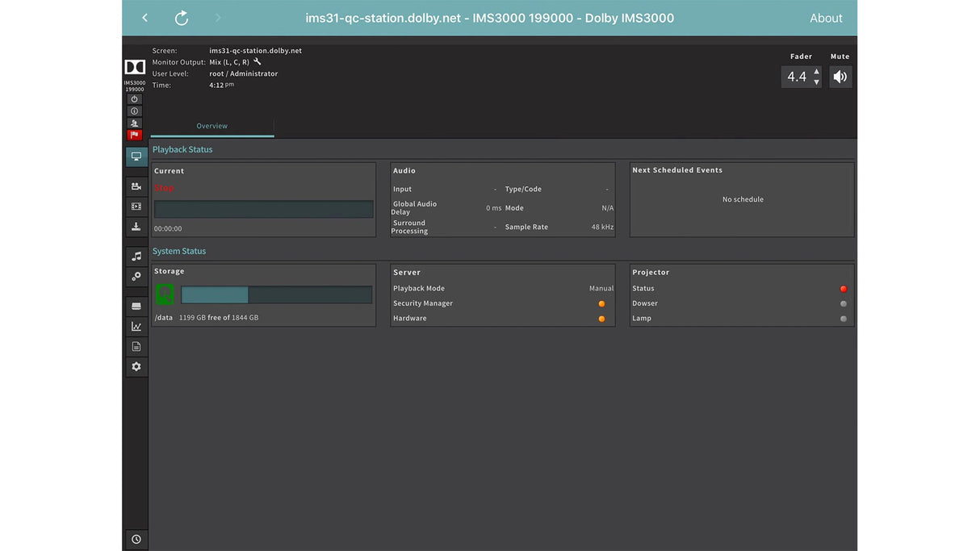Increase the fader value using the up arrow
The width and height of the screenshot is (980, 551).
click(x=815, y=71)
